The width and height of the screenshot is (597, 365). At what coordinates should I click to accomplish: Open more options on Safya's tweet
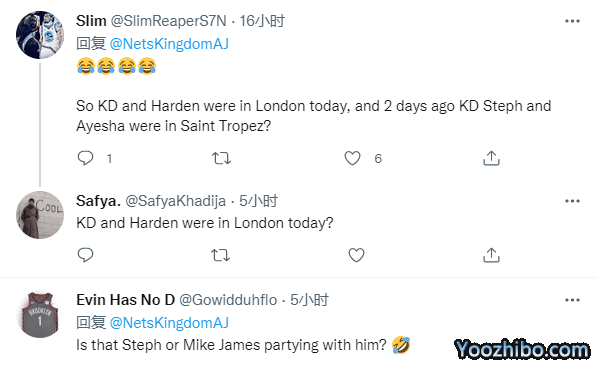[x=572, y=201]
